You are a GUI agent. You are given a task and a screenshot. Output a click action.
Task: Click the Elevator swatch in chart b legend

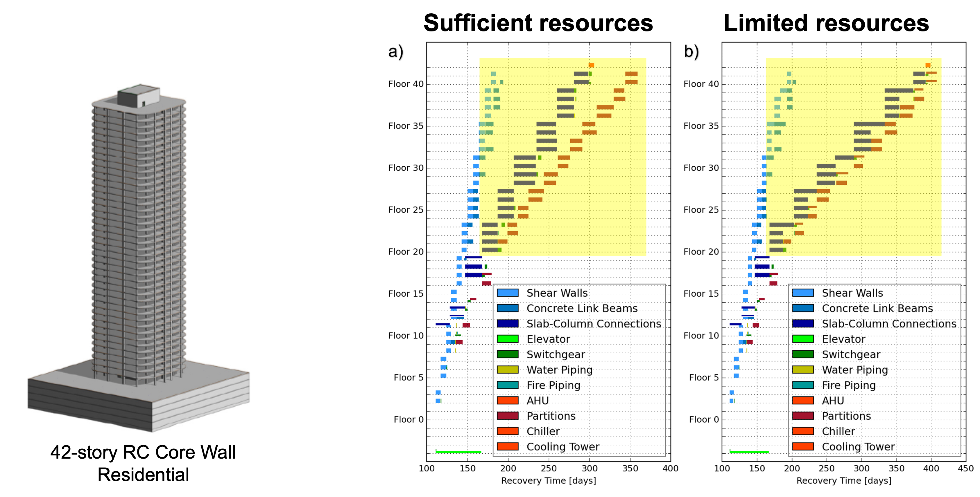click(803, 339)
